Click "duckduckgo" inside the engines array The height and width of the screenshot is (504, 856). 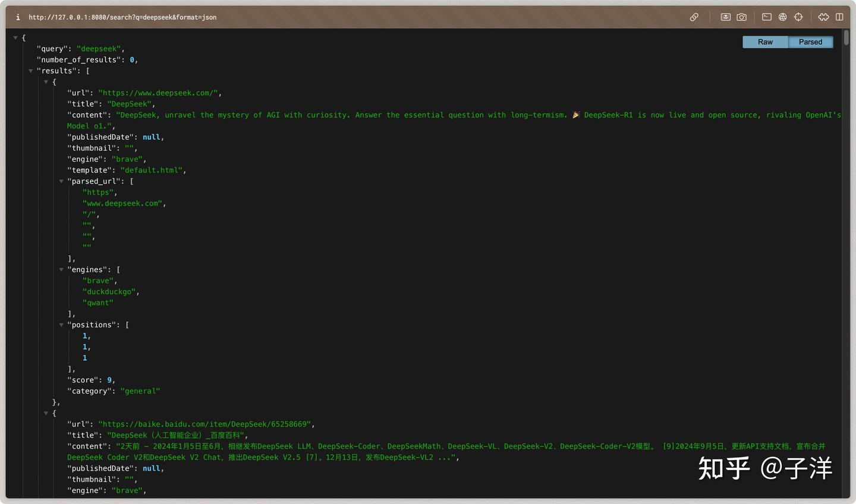[109, 292]
